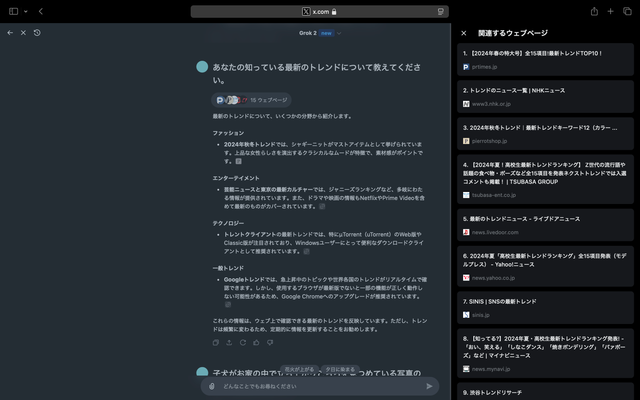Screen dimensions: 640x400
Task: Click the テクノロジー heading
Action: click(228, 223)
